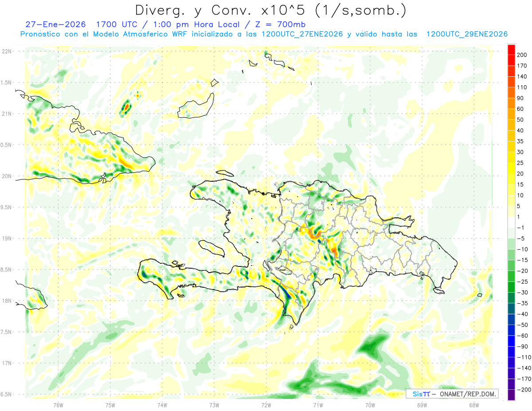
Task: Click the '71W' longitude label
Action: pyautogui.click(x=318, y=405)
